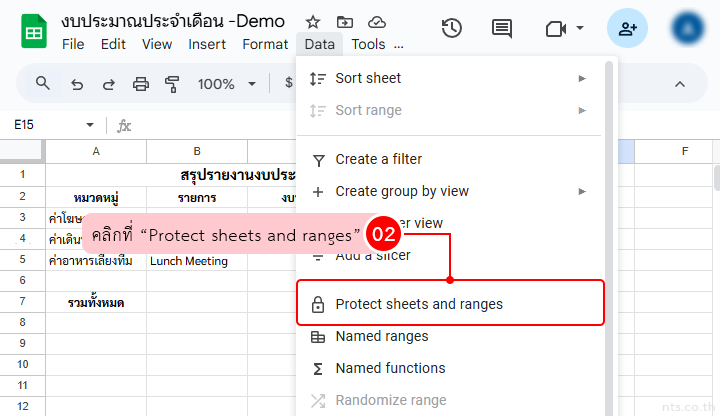Open the account profile avatar
The width and height of the screenshot is (720, 416).
[687, 28]
